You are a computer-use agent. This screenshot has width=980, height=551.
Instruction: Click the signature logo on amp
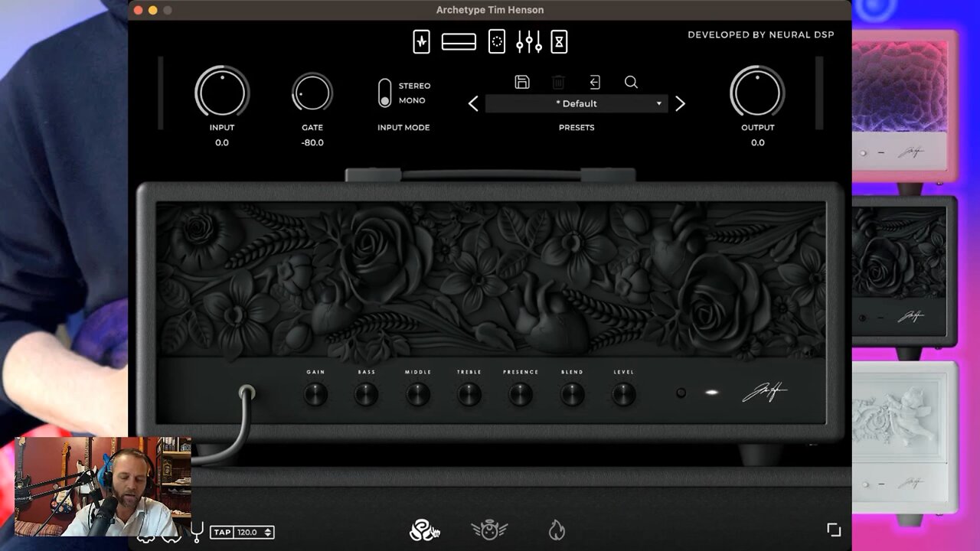[763, 393]
